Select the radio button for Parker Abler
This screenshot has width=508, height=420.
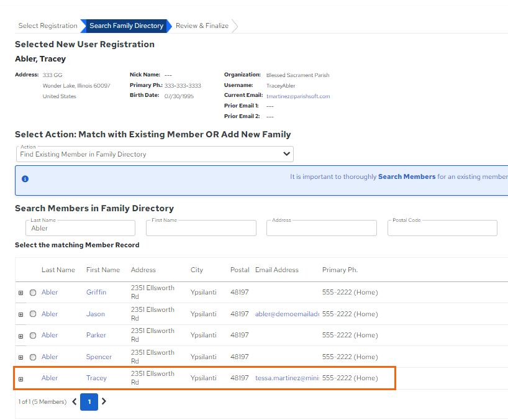(33, 336)
